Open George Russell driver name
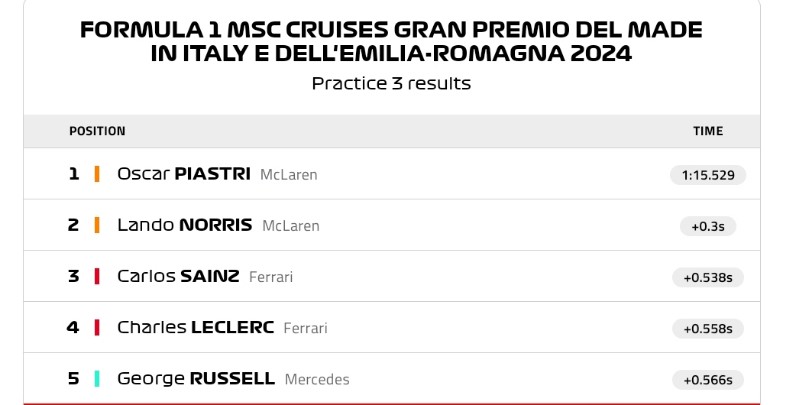The width and height of the screenshot is (799, 405). pos(196,378)
